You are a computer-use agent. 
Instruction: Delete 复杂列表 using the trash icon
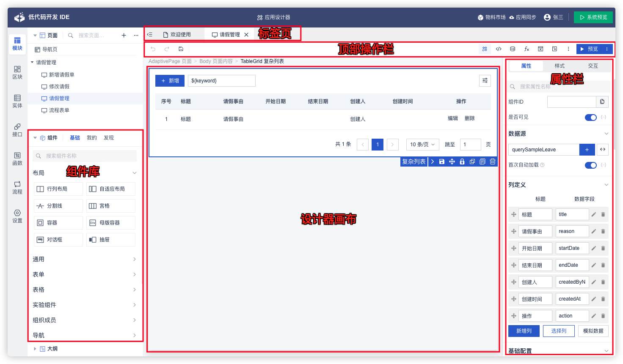pos(492,161)
